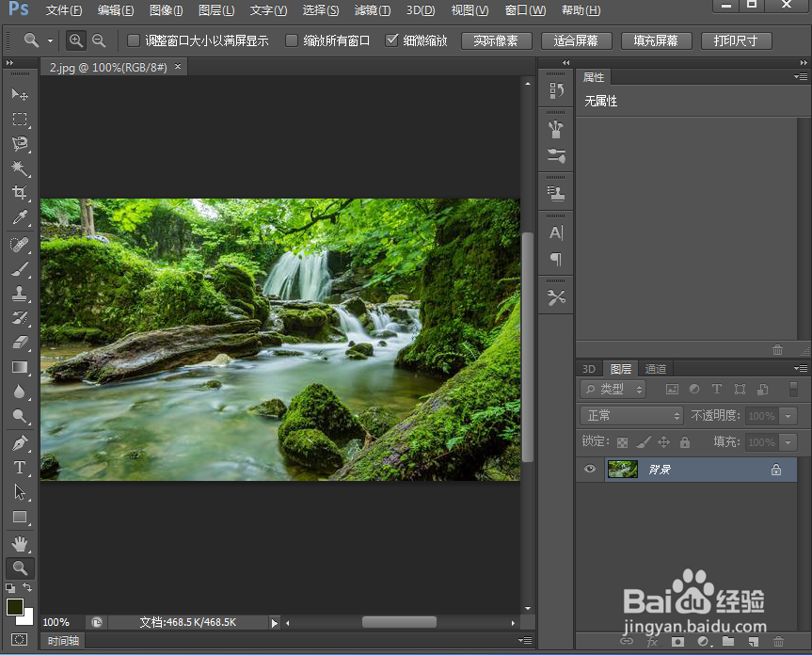Viewport: 812px width, 655px height.
Task: Open the 文件(F) menu
Action: (64, 10)
